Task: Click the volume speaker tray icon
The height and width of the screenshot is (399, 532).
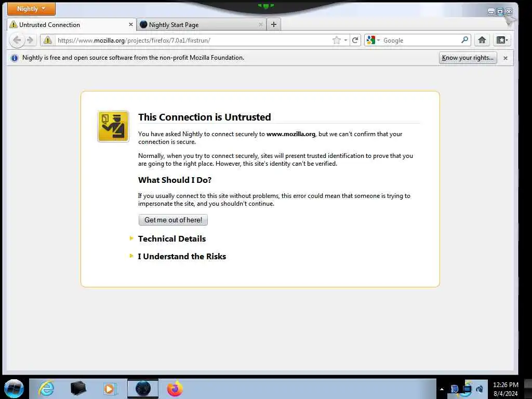Action: click(x=480, y=389)
